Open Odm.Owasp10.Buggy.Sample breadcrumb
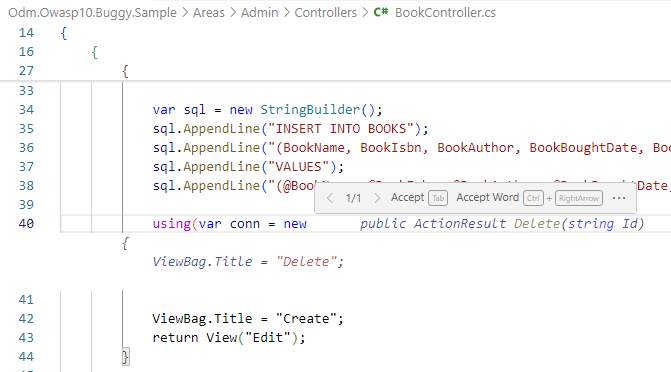This screenshot has width=671, height=372. 92,12
